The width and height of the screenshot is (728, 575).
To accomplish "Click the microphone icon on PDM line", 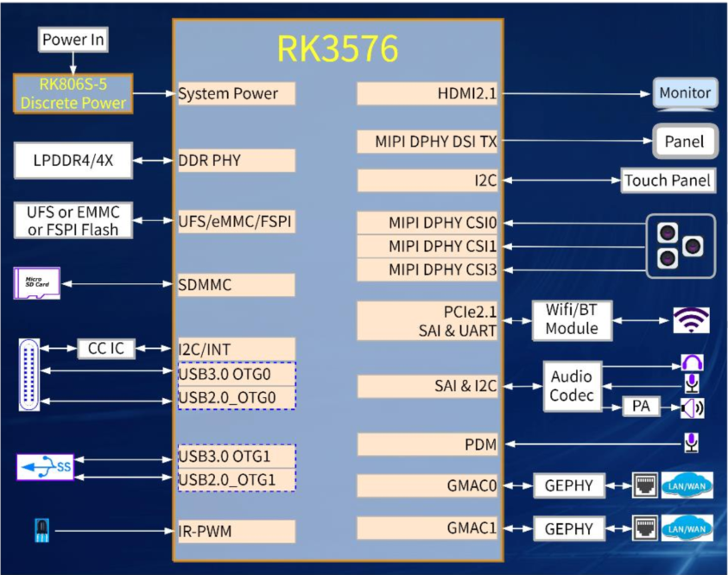I will click(x=692, y=443).
